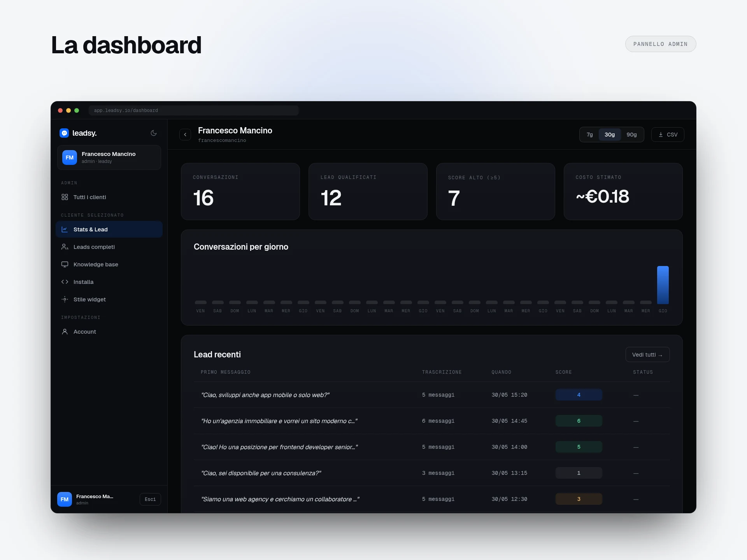The height and width of the screenshot is (560, 747).
Task: Click the leadsy logo icon
Action: tap(64, 133)
